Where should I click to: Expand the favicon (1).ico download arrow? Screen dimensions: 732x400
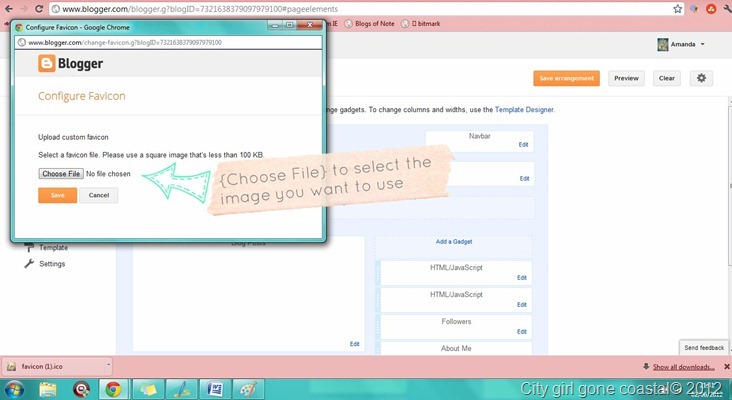[x=108, y=366]
